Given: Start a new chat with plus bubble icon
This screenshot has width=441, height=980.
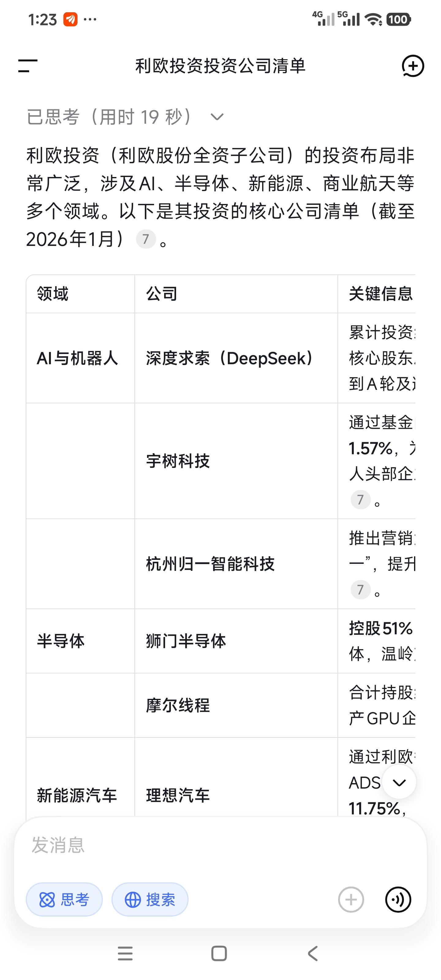Looking at the screenshot, I should click(413, 66).
